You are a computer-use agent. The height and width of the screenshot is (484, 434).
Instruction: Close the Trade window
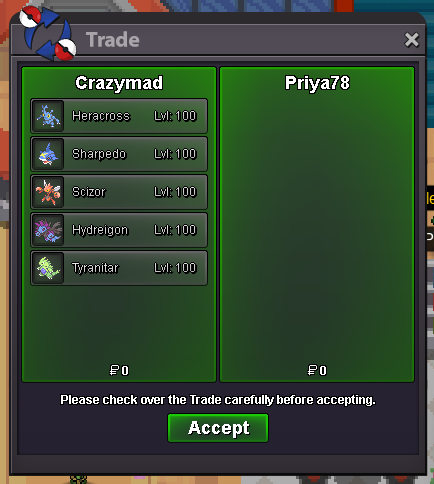coord(412,40)
